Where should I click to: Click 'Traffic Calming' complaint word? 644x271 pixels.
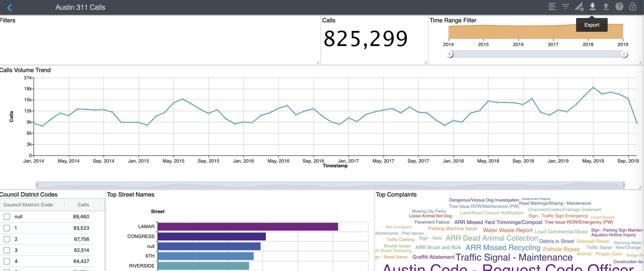pyautogui.click(x=400, y=240)
